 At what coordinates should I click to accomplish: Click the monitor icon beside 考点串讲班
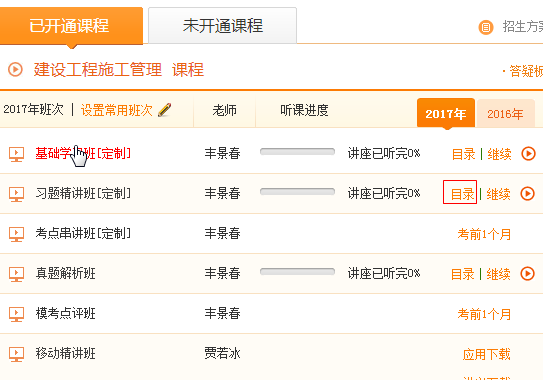(x=16, y=234)
